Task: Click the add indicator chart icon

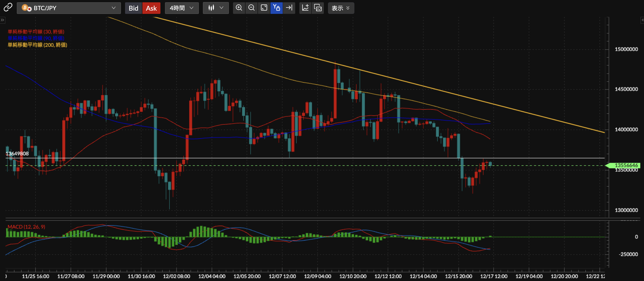Action: point(305,8)
